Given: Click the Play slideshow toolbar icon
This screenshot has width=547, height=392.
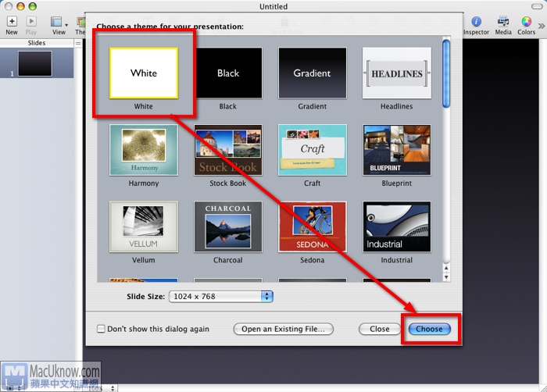Looking at the screenshot, I should (x=31, y=21).
